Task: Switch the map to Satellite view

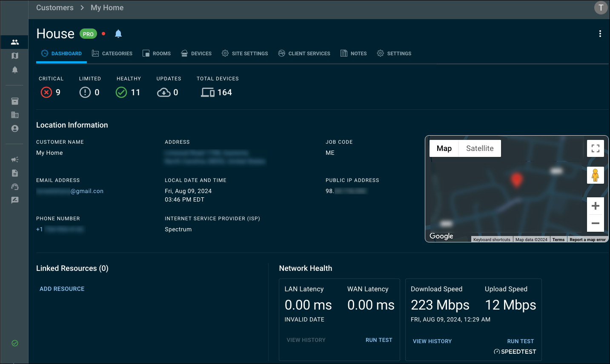Action: (479, 148)
